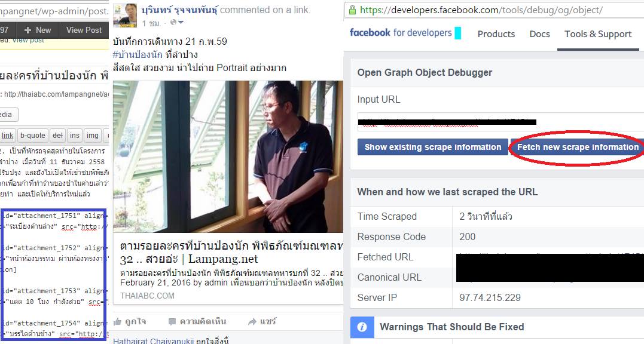Open the shared article photo preview
644x344 pixels.
(228, 156)
